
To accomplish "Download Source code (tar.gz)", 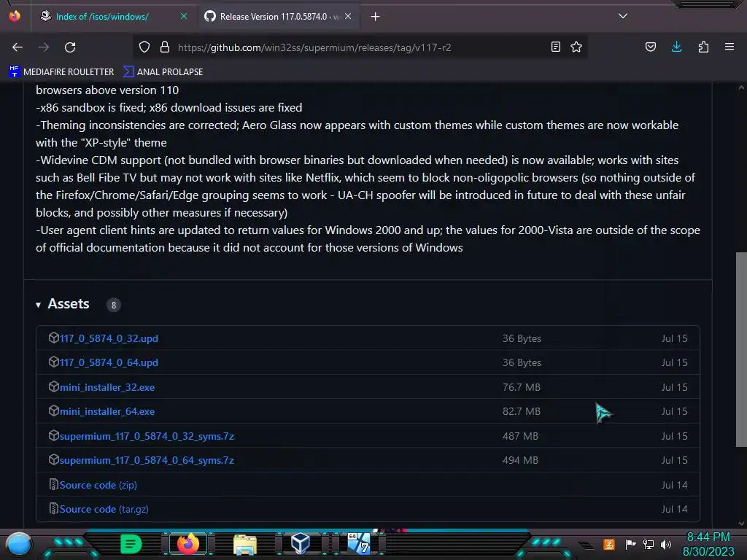I will (104, 509).
